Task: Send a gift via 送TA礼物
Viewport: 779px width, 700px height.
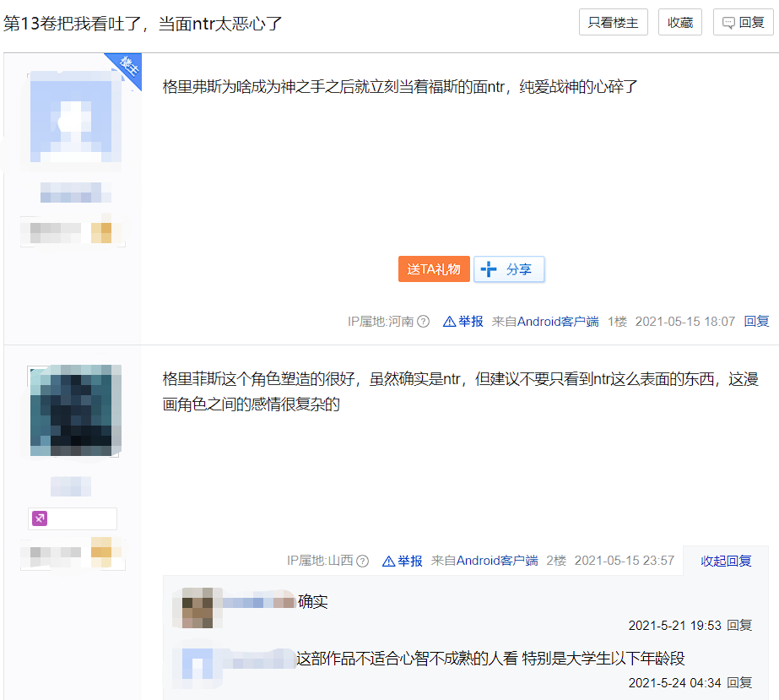Action: [x=434, y=269]
